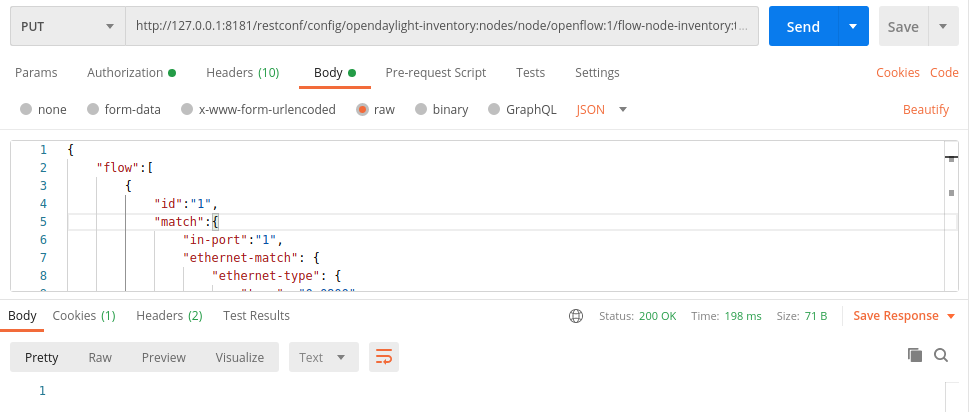The height and width of the screenshot is (412, 969).
Task: Click the Beautify link
Action: [x=926, y=109]
